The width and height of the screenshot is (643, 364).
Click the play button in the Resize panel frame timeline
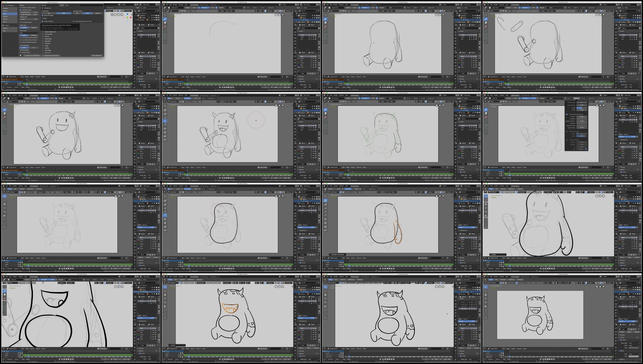(229, 359)
